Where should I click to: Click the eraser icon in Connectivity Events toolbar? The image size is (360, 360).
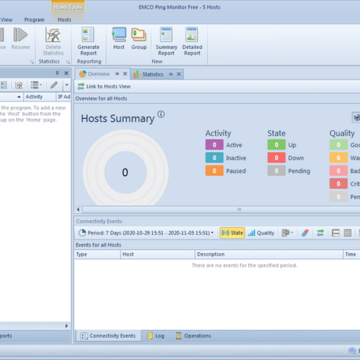(305, 233)
